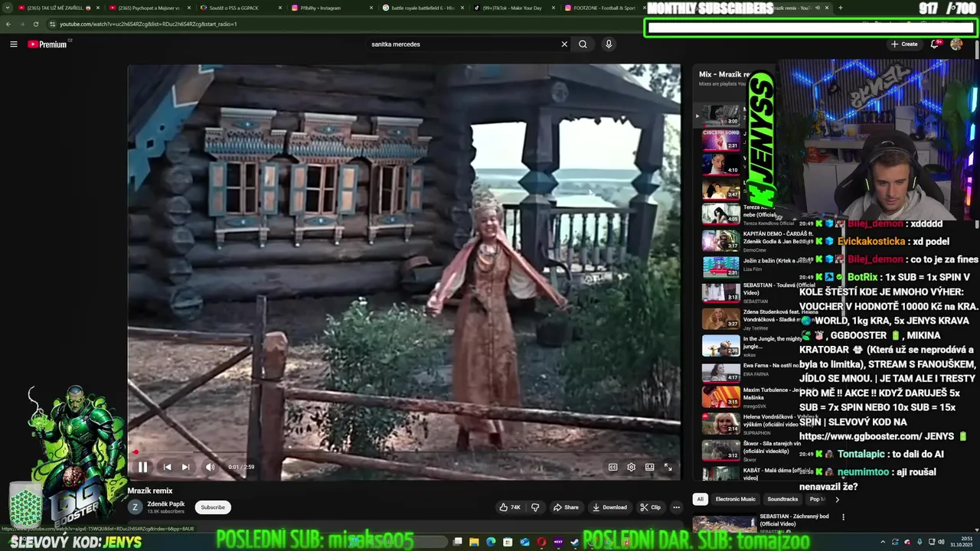The image size is (980, 551).
Task: Toggle subtitles/closed captions in player
Action: pos(612,467)
